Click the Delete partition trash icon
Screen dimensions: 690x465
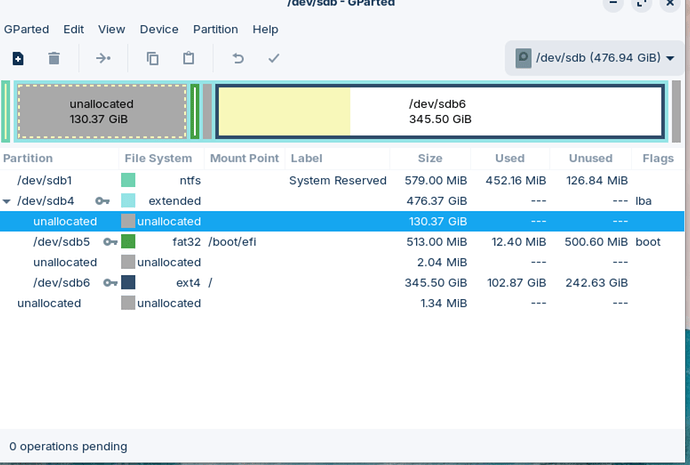tap(54, 59)
